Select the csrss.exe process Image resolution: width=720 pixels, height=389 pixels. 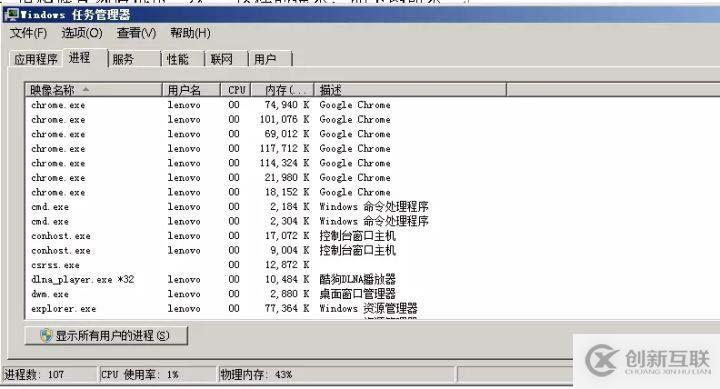373,265
